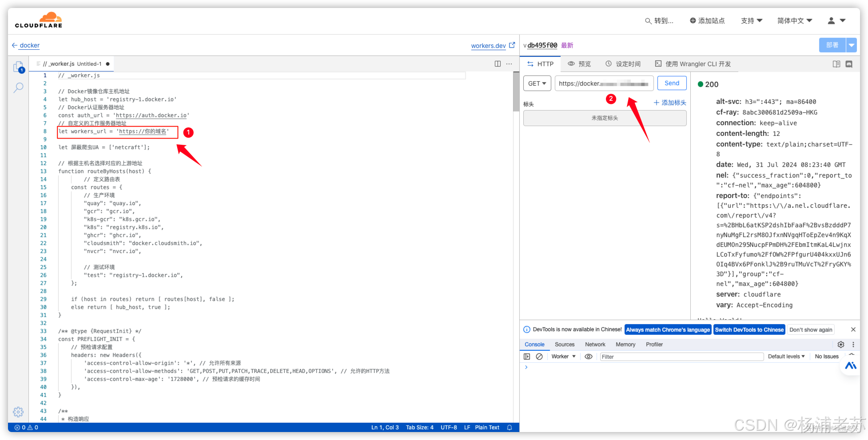
Task: Open the 支持 dropdown menu
Action: point(752,21)
